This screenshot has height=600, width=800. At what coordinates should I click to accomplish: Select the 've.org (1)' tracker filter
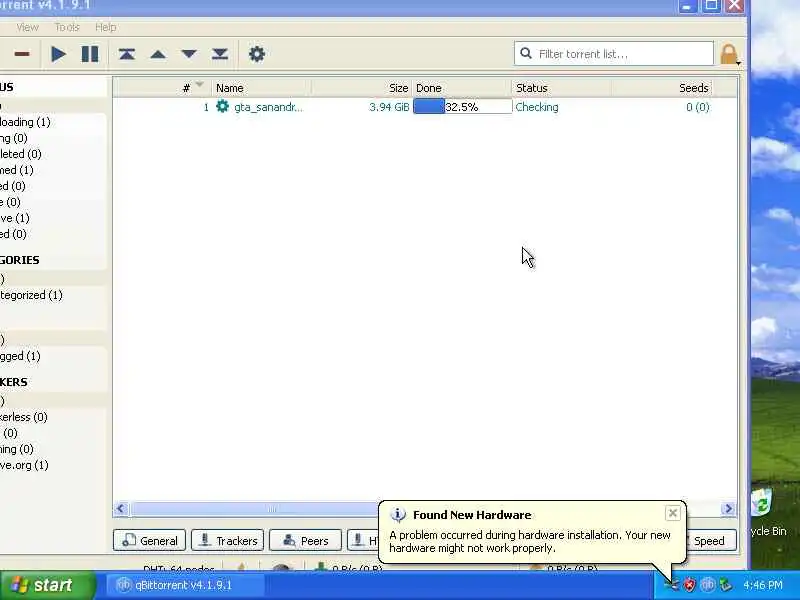pyautogui.click(x=24, y=465)
